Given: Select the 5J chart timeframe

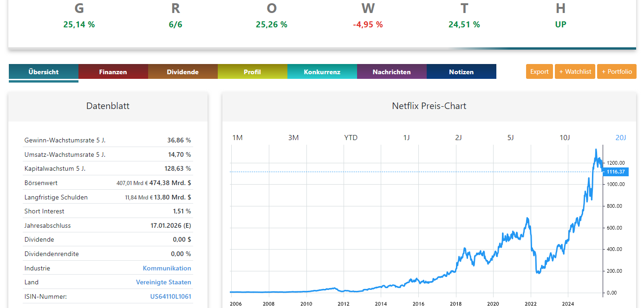Looking at the screenshot, I should 510,138.
